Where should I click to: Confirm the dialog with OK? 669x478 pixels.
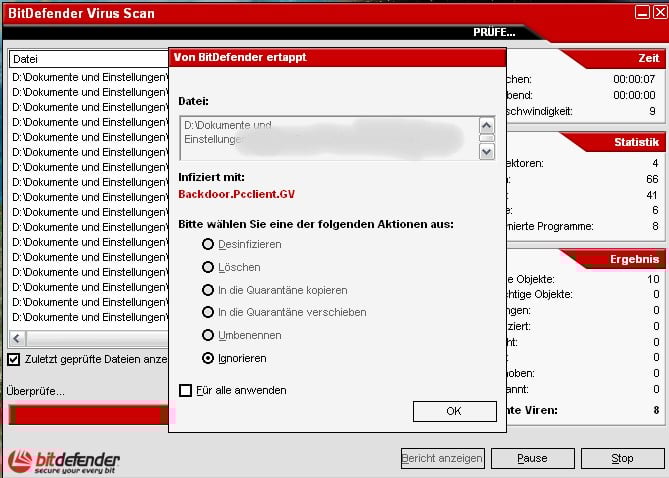coord(454,411)
